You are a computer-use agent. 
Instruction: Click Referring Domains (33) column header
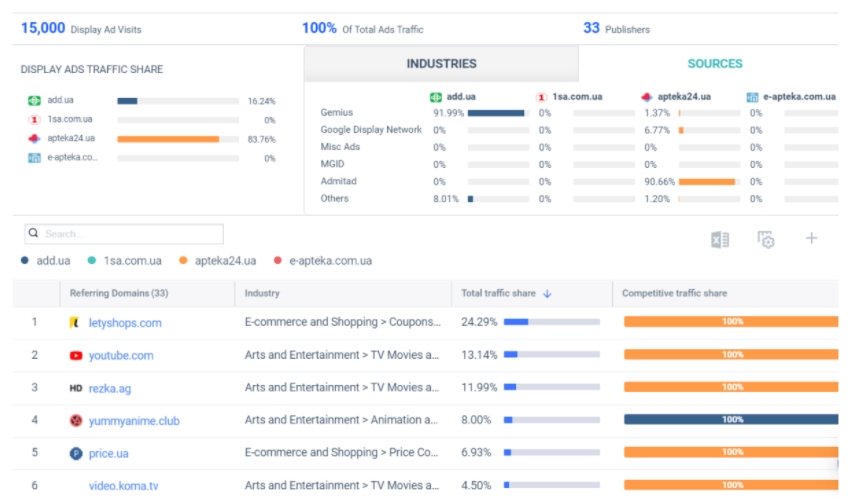(119, 294)
